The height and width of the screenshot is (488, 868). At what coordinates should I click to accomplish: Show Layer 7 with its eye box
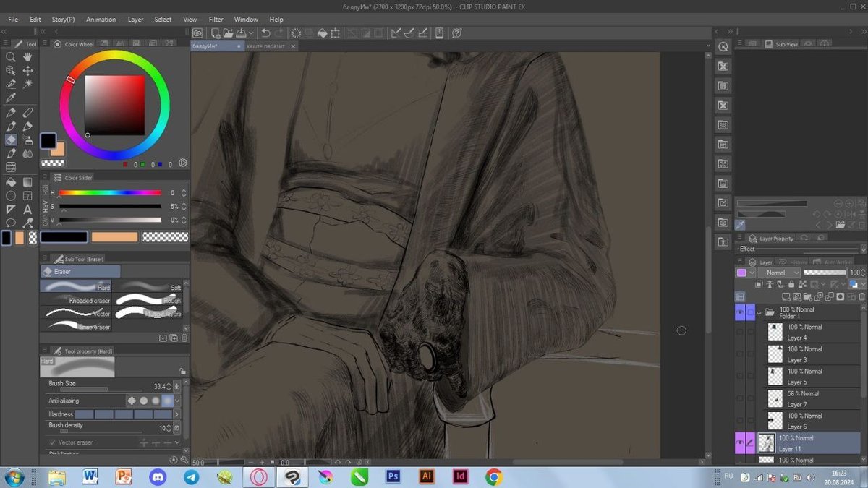(x=739, y=398)
